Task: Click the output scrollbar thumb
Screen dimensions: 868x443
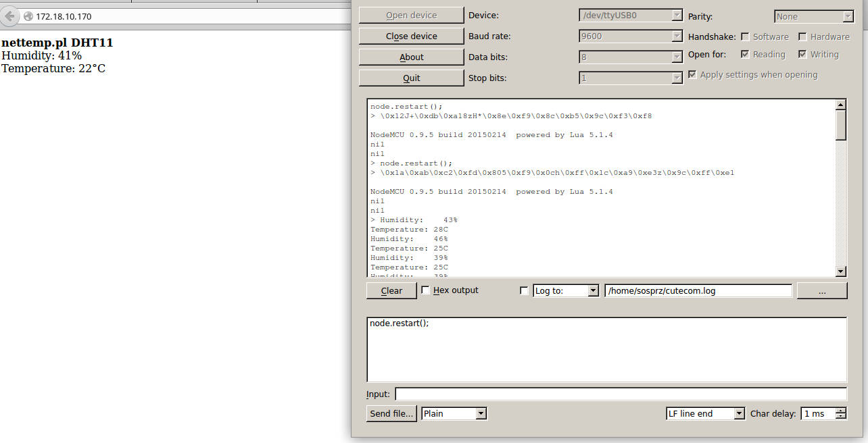Action: click(x=841, y=125)
